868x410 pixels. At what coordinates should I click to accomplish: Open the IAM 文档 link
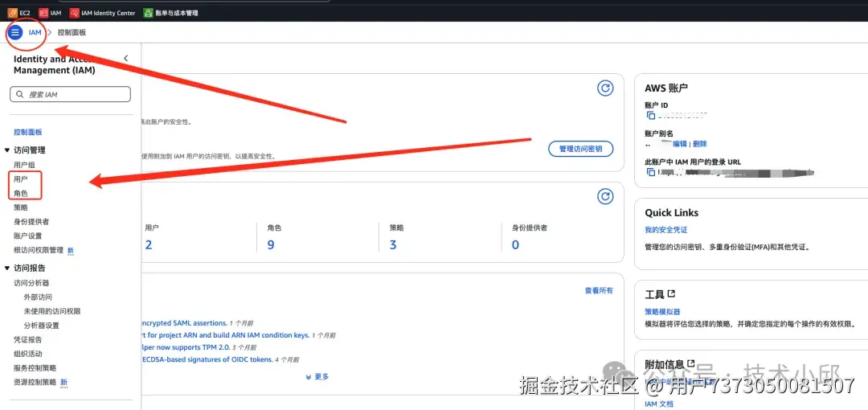[659, 404]
